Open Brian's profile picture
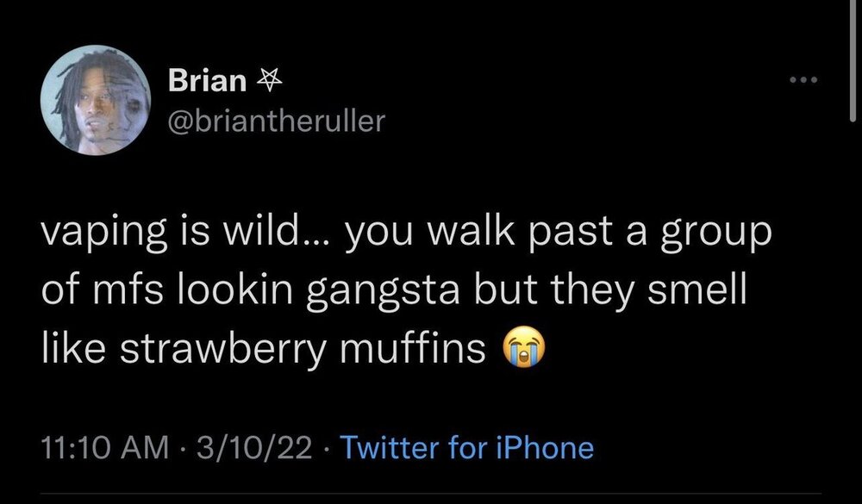The width and height of the screenshot is (862, 504). click(x=96, y=102)
